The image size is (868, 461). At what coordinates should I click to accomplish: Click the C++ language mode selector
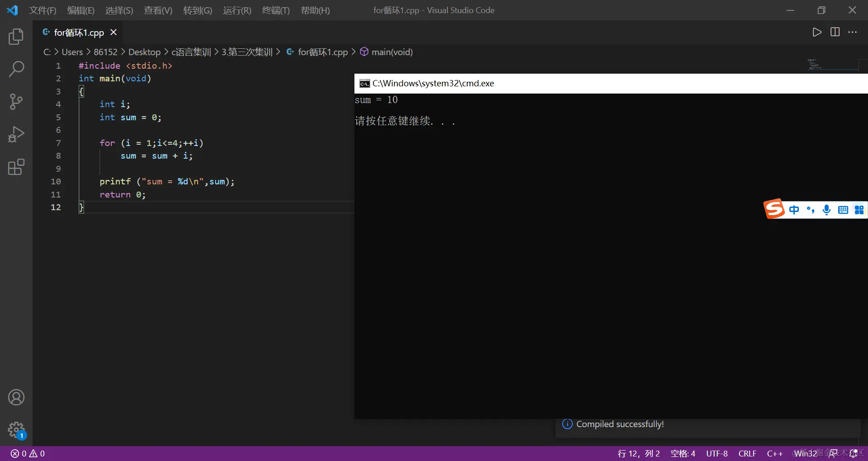click(775, 453)
